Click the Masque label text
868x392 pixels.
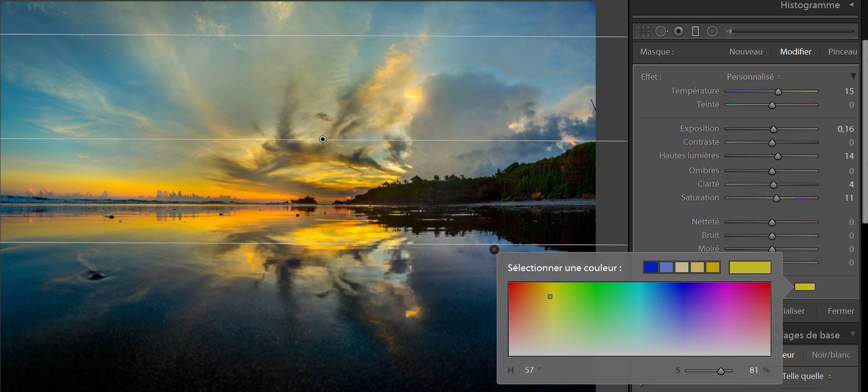click(657, 52)
